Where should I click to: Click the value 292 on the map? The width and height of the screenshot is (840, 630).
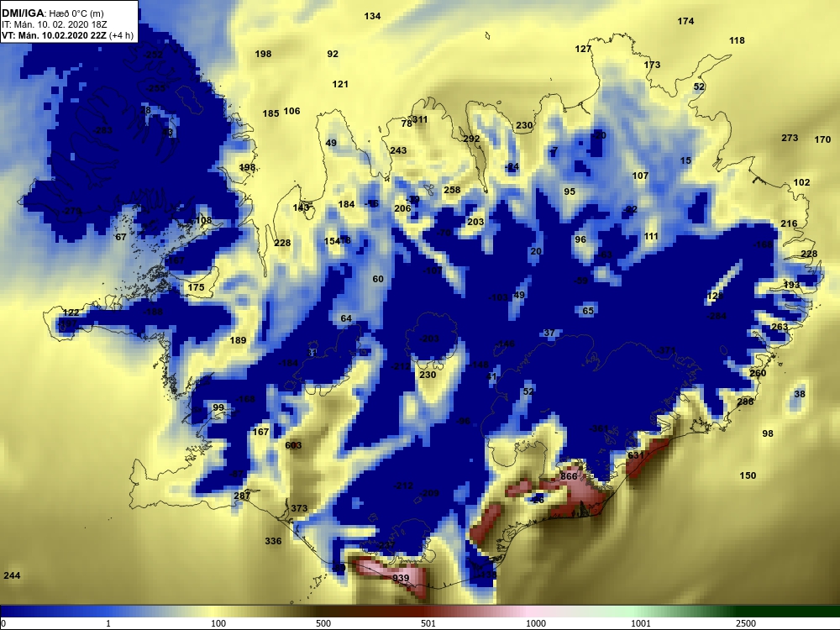click(x=471, y=139)
